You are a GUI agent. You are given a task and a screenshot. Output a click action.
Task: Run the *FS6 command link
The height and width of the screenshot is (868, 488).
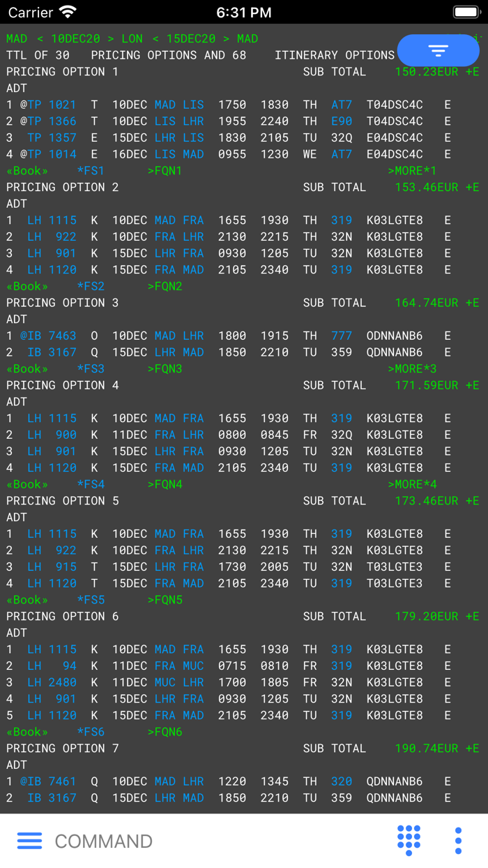coord(91,733)
